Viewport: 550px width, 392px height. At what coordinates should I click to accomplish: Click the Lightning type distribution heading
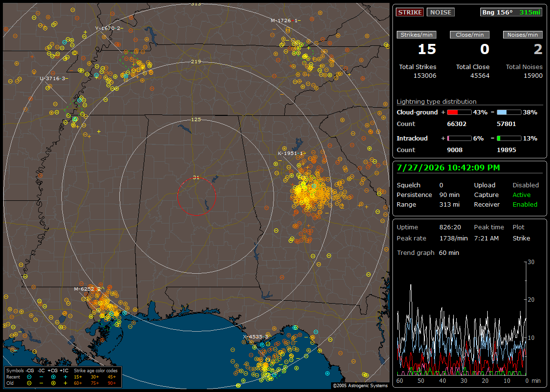tap(436, 101)
